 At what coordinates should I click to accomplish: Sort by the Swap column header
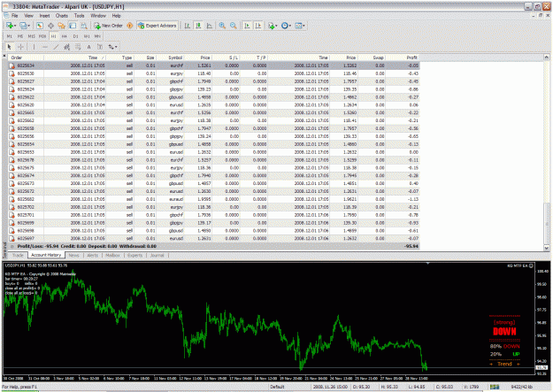(372, 58)
